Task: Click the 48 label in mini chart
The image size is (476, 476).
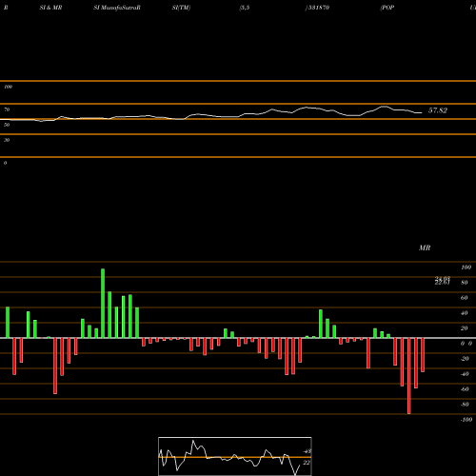Action: click(x=307, y=451)
